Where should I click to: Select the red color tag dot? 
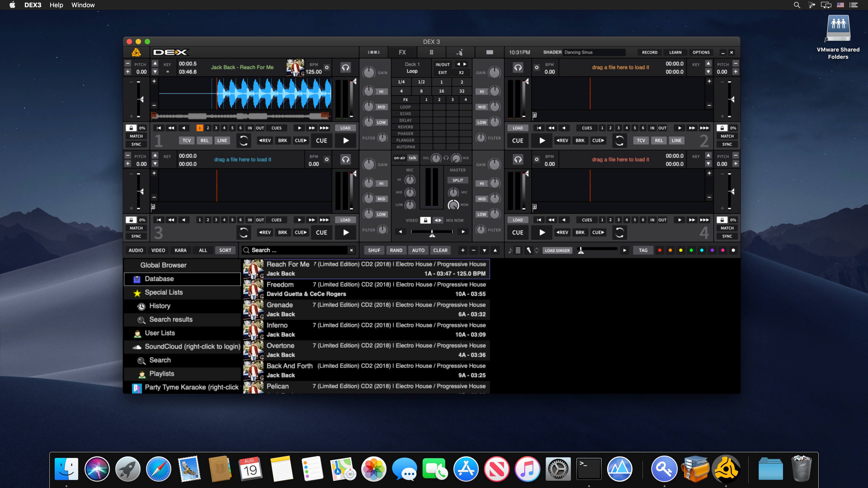[660, 250]
